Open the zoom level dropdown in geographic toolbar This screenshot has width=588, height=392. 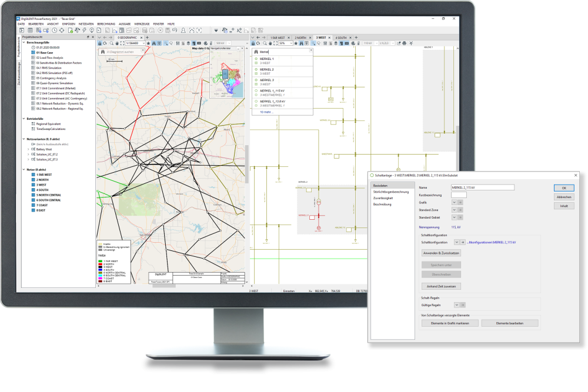[x=143, y=43]
